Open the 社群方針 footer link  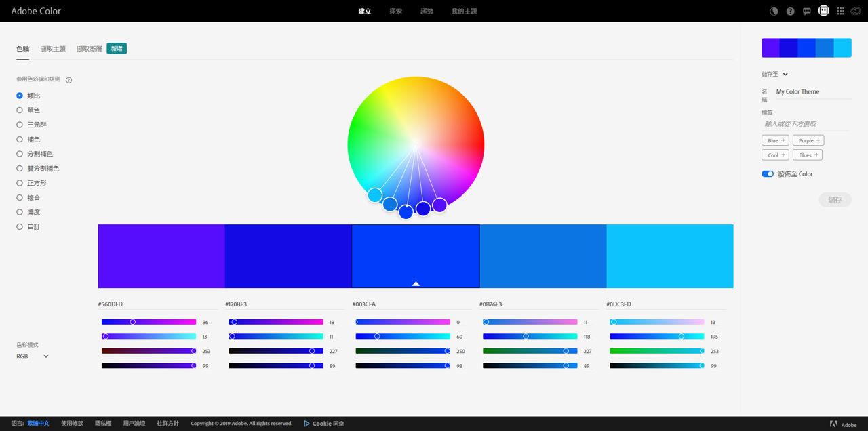[x=168, y=424]
